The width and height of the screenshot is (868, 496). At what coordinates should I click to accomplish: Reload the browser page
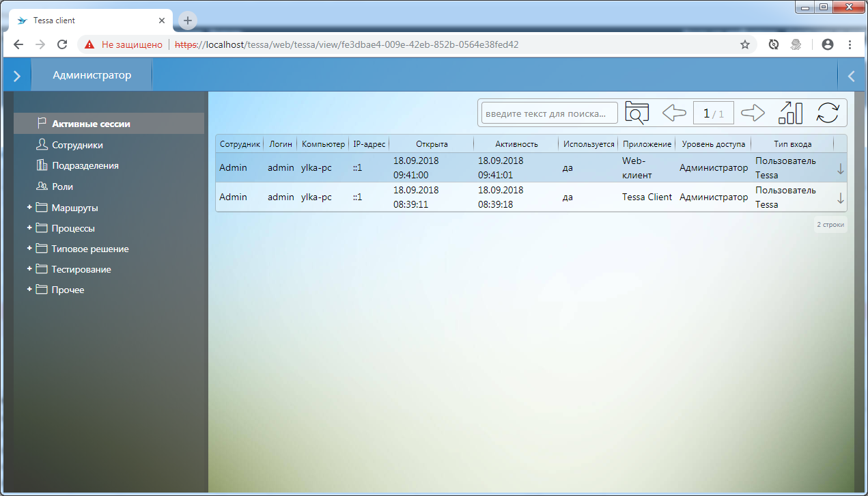(62, 44)
